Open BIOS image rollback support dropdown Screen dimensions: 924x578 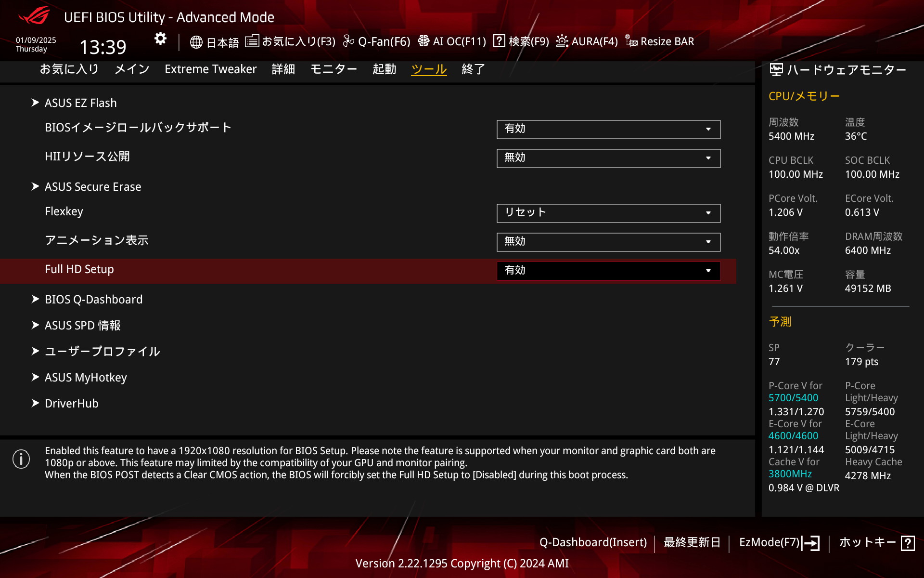point(608,129)
